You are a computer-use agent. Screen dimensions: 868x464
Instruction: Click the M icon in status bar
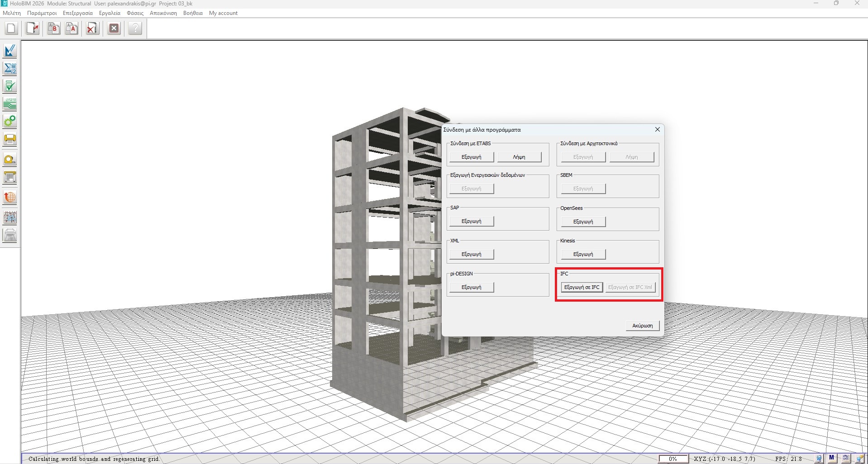pos(831,458)
